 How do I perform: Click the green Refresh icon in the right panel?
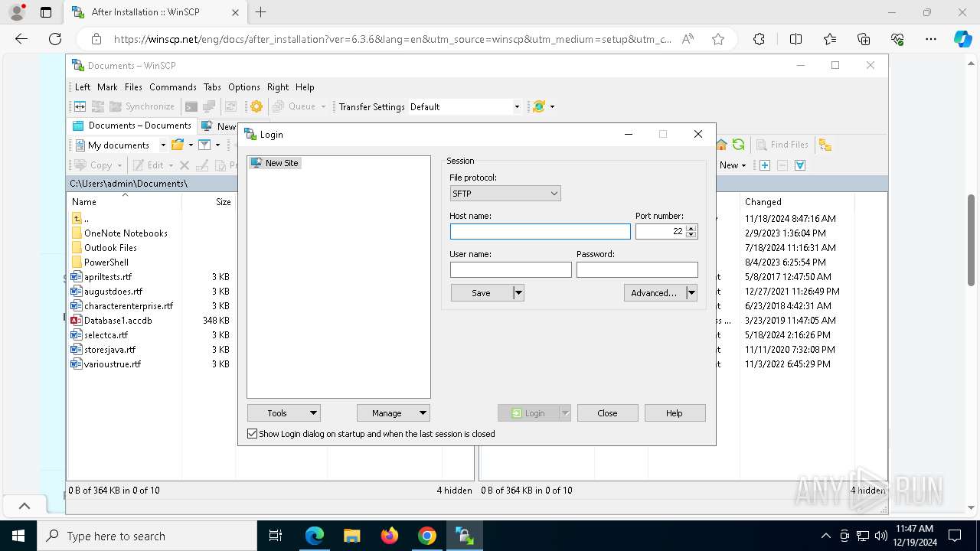738,145
